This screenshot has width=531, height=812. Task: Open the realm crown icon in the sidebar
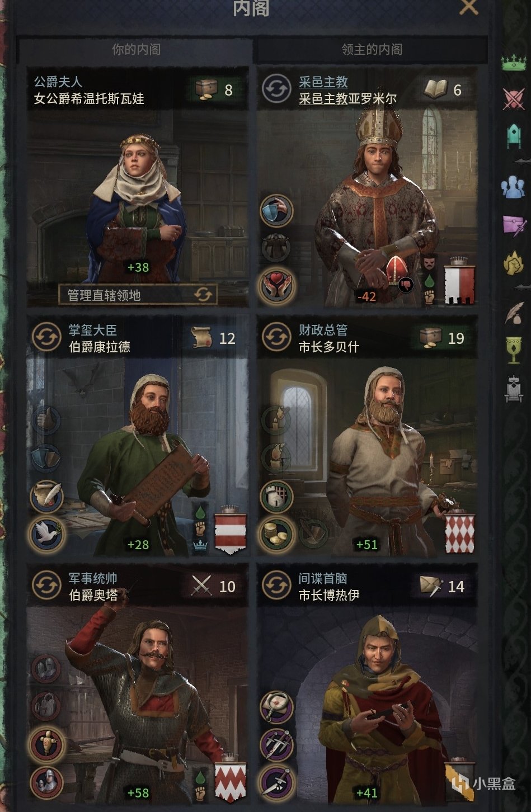click(x=513, y=62)
